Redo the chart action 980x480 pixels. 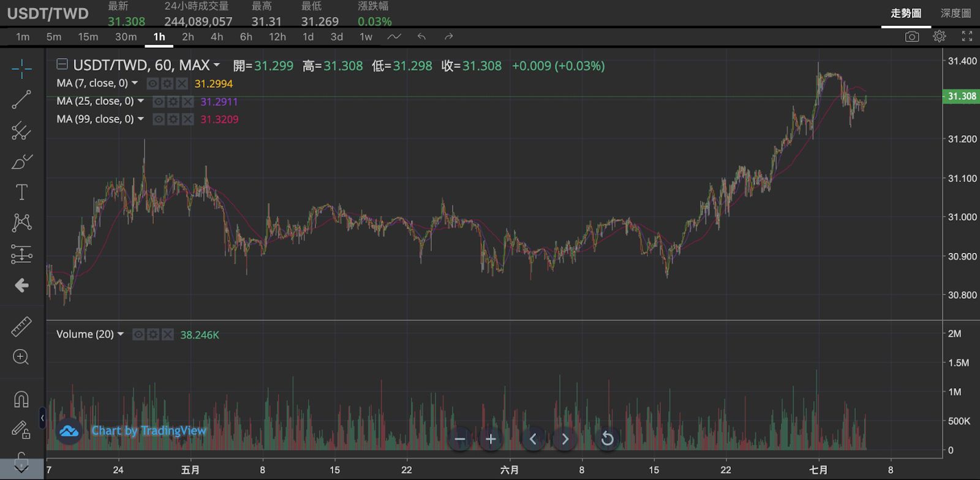448,37
